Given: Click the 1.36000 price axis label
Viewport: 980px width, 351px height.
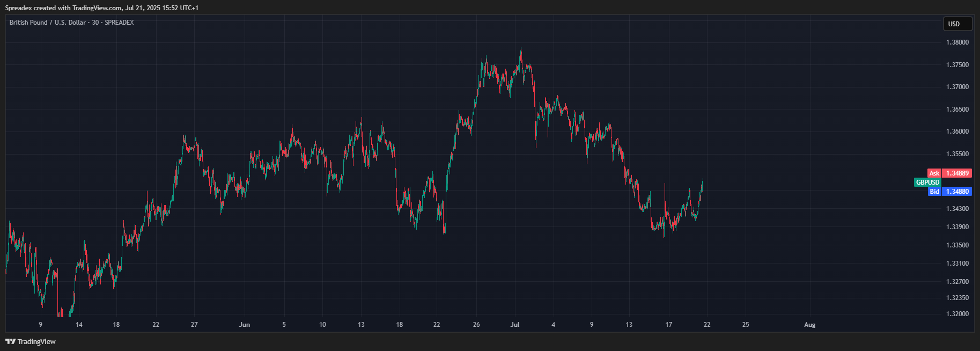Looking at the screenshot, I should coord(957,131).
